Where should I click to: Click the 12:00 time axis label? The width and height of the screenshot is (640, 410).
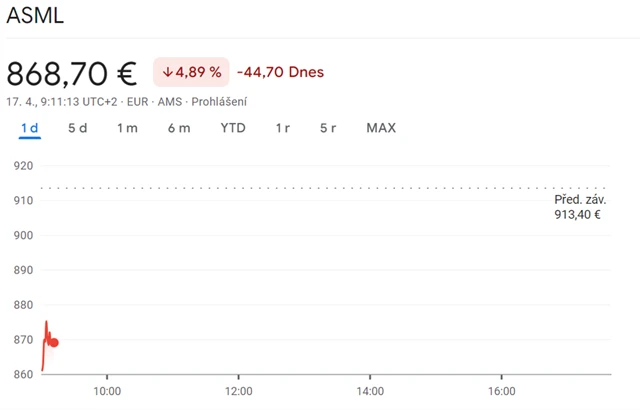[x=238, y=391]
